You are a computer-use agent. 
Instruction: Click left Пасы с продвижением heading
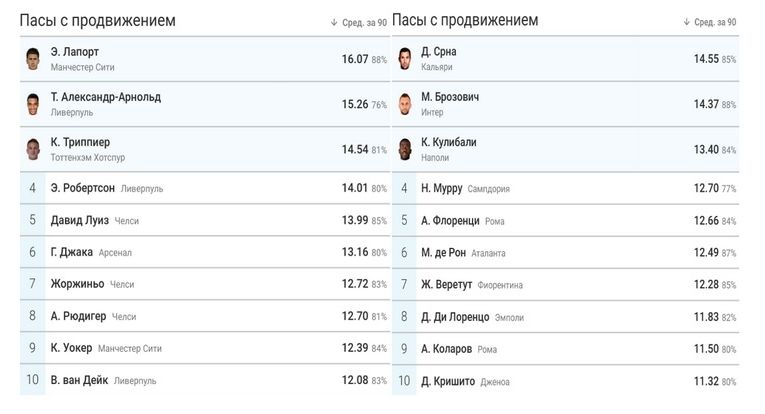coord(97,21)
